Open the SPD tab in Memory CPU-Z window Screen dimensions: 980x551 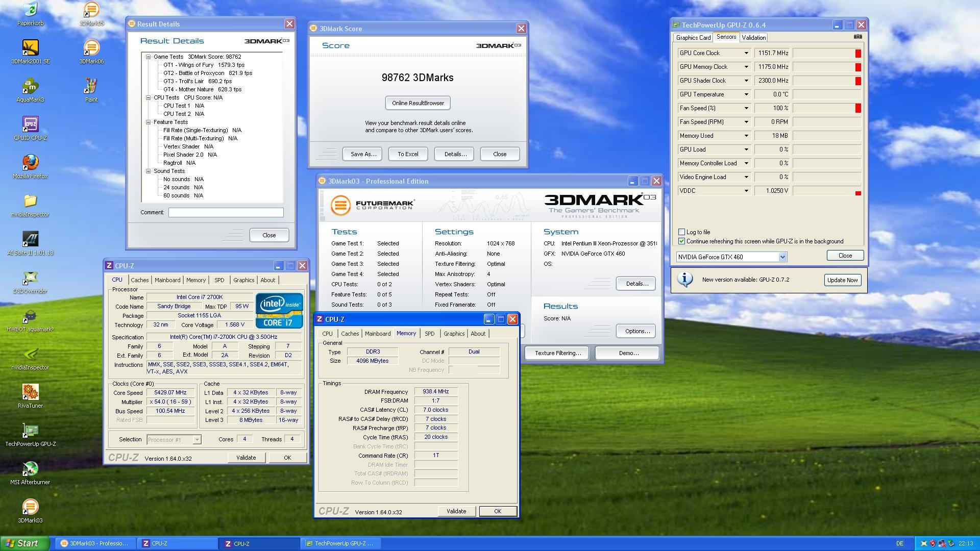click(430, 334)
